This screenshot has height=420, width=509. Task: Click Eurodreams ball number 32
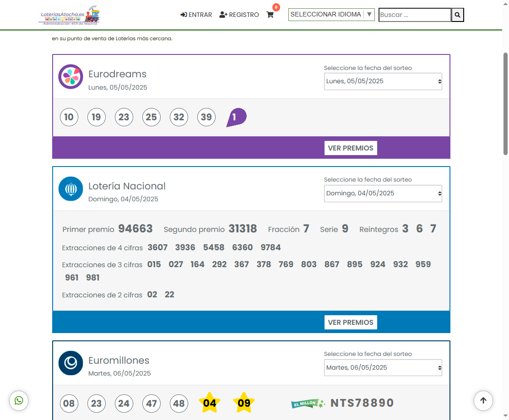click(179, 117)
